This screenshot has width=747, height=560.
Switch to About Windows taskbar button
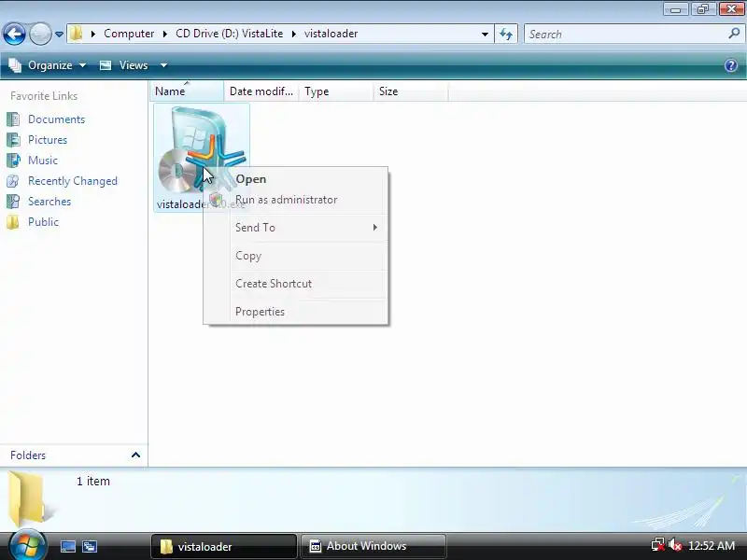373,546
